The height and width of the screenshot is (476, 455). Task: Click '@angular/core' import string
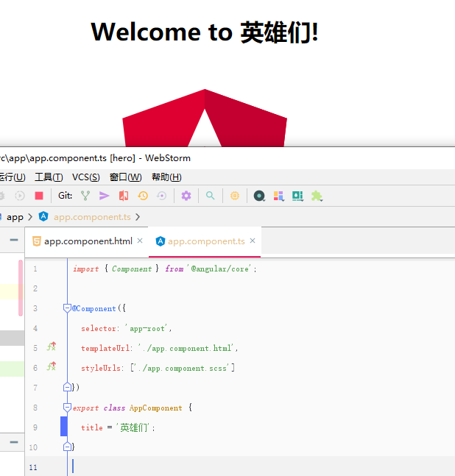[219, 269]
